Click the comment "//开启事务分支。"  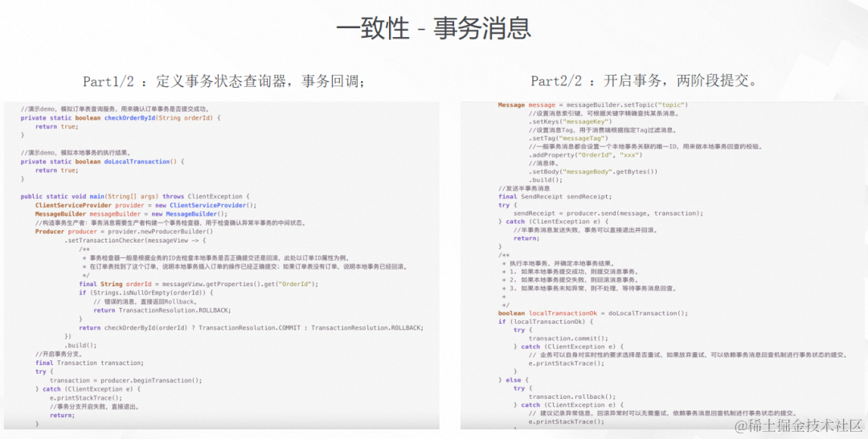[59, 354]
